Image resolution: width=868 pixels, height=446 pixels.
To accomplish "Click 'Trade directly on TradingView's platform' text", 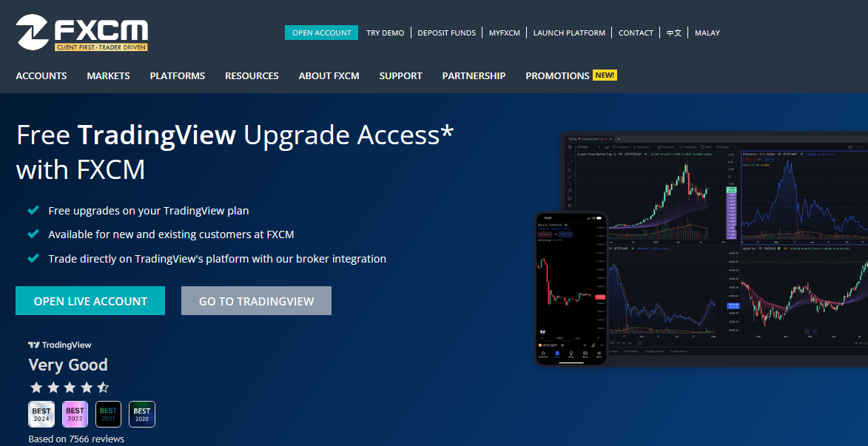I will pyautogui.click(x=217, y=258).
